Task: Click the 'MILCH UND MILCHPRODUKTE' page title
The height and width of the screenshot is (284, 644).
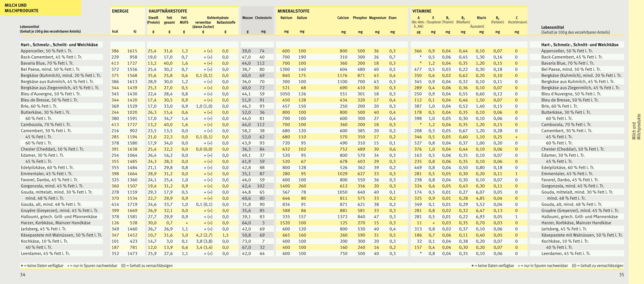Action: 22,8
